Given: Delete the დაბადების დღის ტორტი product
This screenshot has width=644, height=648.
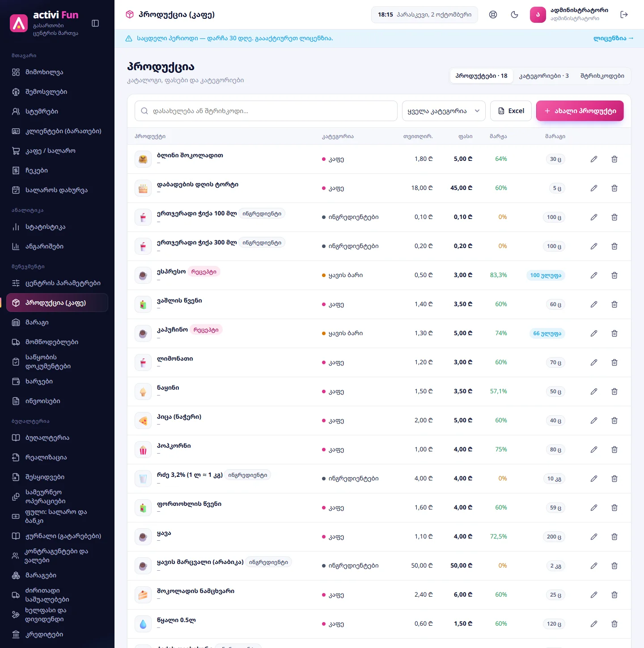Looking at the screenshot, I should [614, 188].
